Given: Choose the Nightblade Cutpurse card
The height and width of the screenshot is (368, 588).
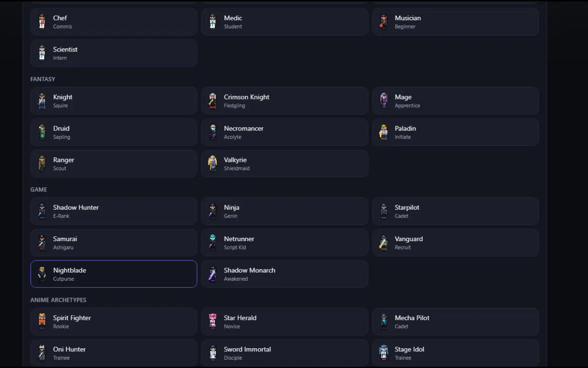Looking at the screenshot, I should point(114,274).
